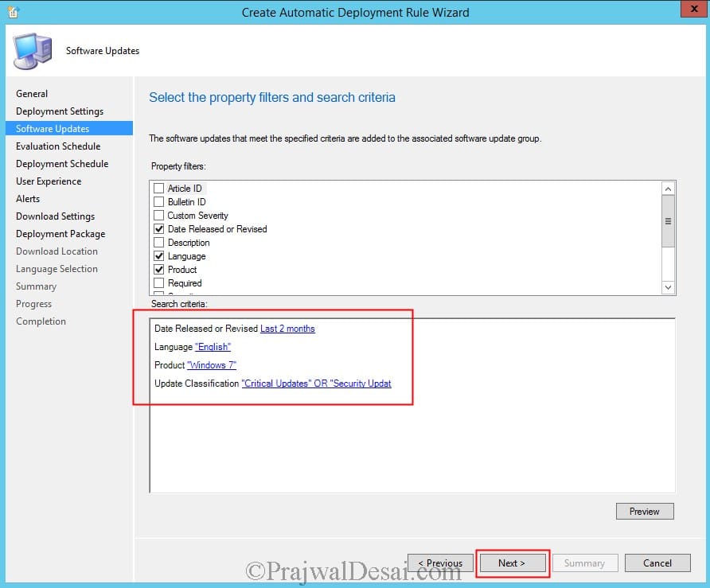Open the Deployment Schedule page
The image size is (710, 588).
(x=62, y=164)
